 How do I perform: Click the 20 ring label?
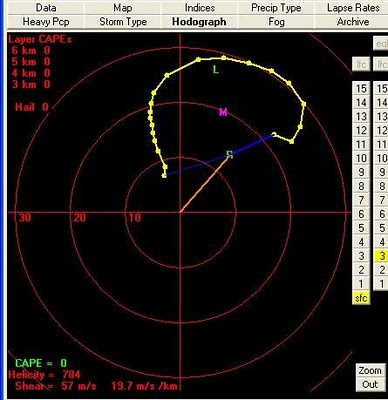pos(80,218)
